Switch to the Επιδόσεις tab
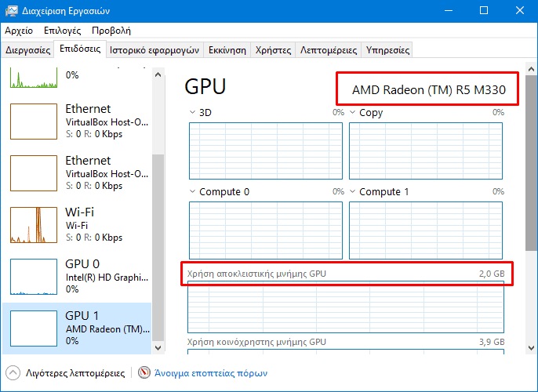Screen dimensions: 538x392 [80, 49]
